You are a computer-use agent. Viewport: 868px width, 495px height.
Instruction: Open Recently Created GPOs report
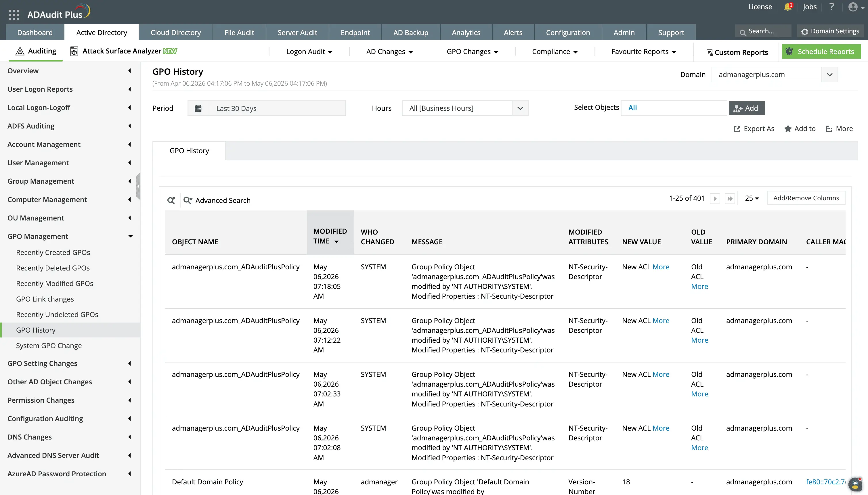53,253
